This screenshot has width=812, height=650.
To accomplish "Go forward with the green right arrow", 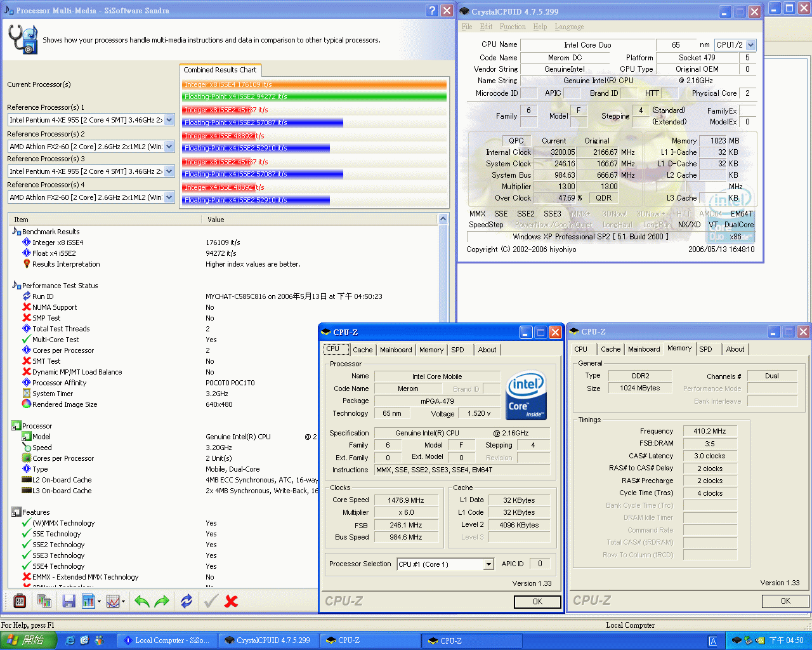I will 162,600.
